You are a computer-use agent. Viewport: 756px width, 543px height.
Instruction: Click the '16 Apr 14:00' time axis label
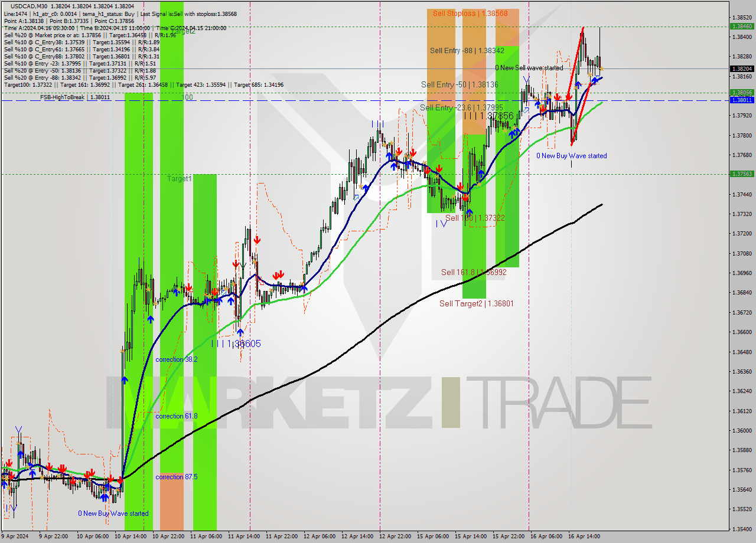coord(584,537)
